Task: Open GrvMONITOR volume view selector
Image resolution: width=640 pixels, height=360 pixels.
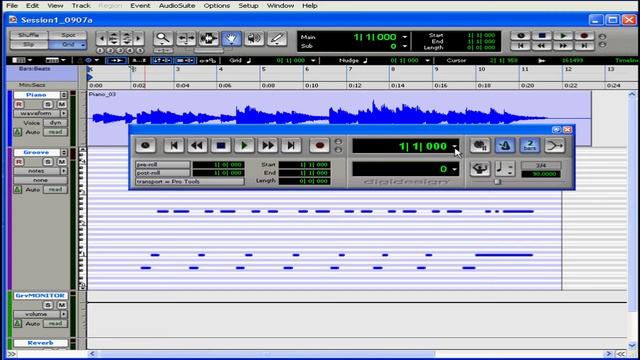Action: pos(40,314)
